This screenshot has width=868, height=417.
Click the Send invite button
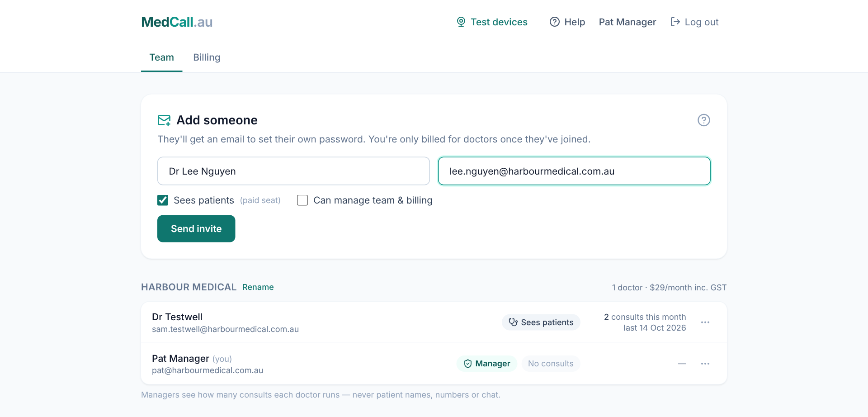coord(196,228)
